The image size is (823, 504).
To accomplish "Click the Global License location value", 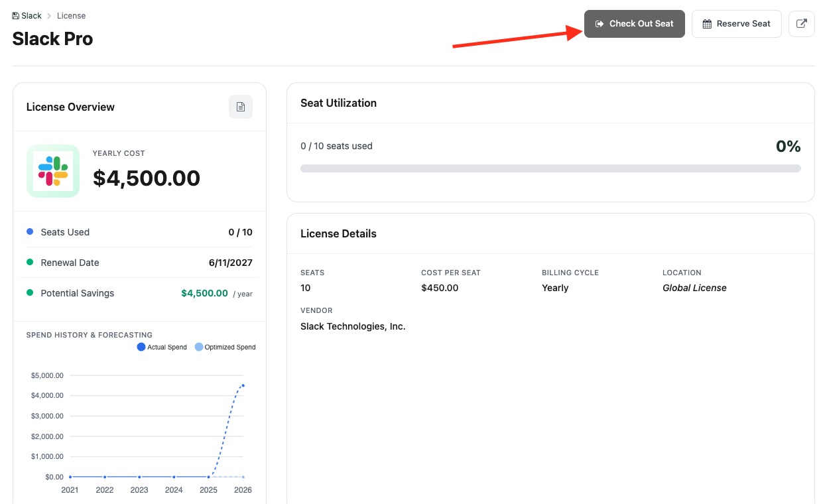I will coord(694,288).
